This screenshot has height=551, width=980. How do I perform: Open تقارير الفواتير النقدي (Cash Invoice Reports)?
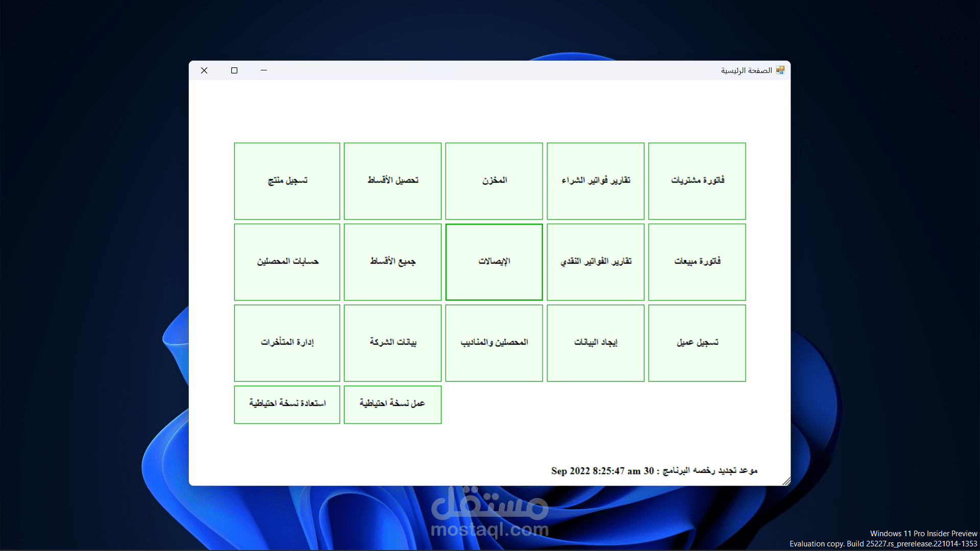pos(595,262)
